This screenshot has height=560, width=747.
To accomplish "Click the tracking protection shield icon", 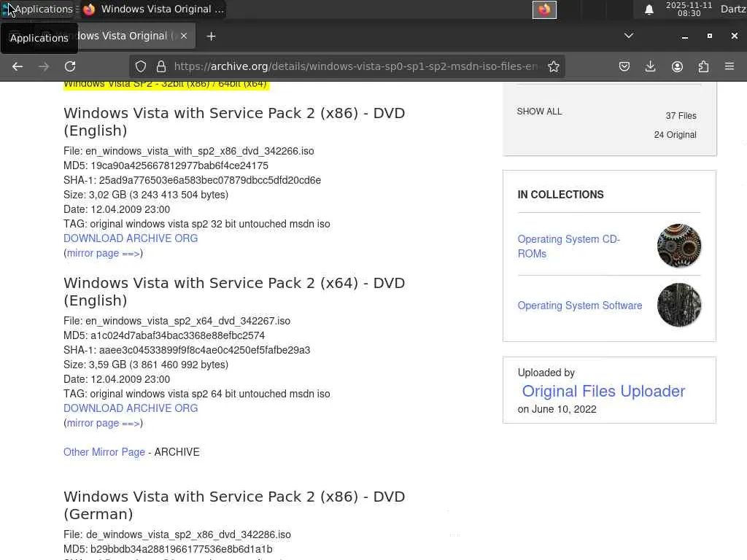I will (x=141, y=66).
